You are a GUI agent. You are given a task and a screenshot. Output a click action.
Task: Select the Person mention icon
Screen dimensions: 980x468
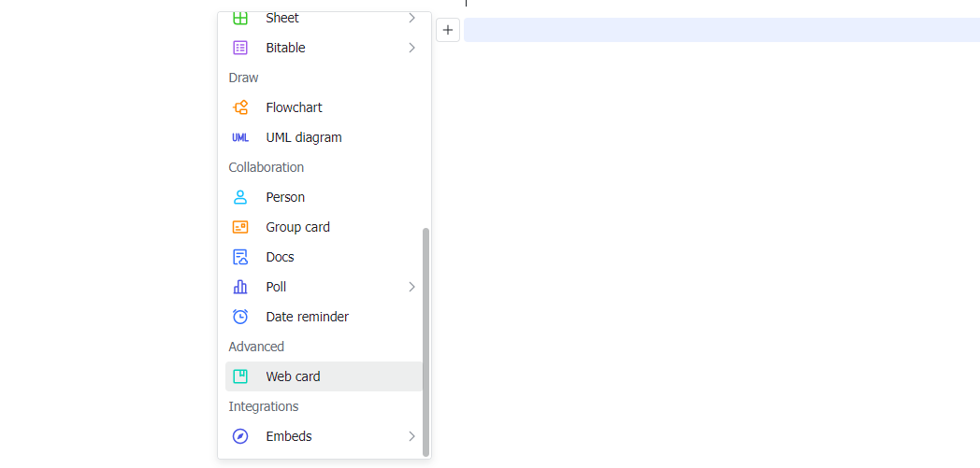click(240, 197)
